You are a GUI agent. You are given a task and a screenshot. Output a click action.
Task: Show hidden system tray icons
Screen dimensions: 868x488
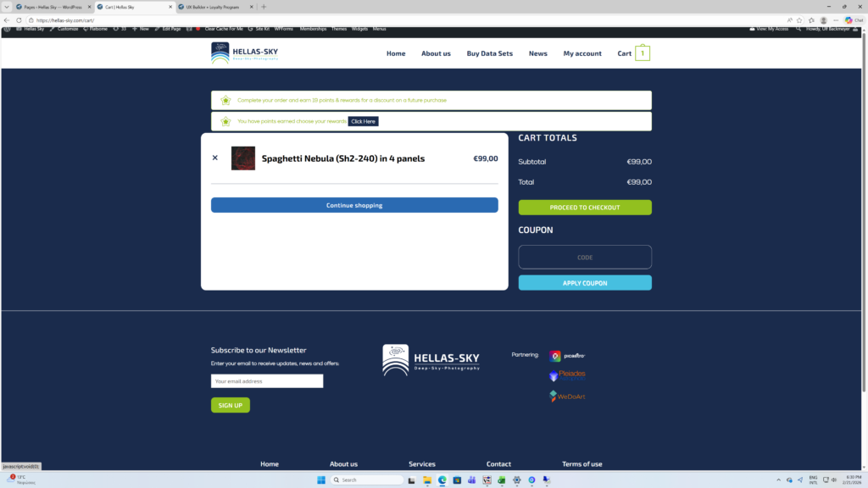click(778, 480)
